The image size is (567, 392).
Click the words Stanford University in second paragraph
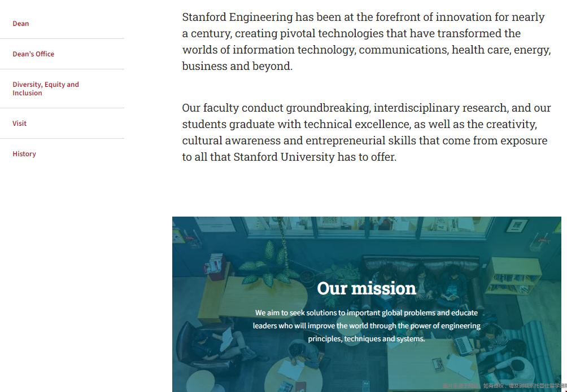(284, 157)
